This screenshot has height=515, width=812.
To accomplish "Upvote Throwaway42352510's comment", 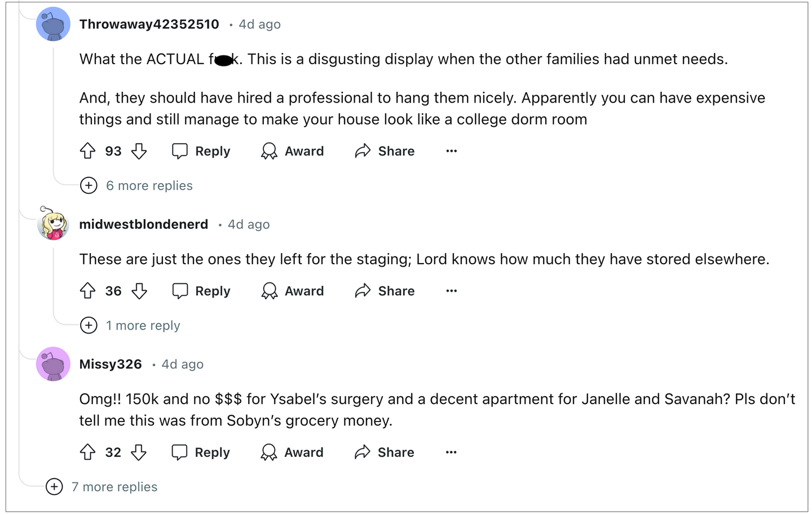I will (x=87, y=151).
